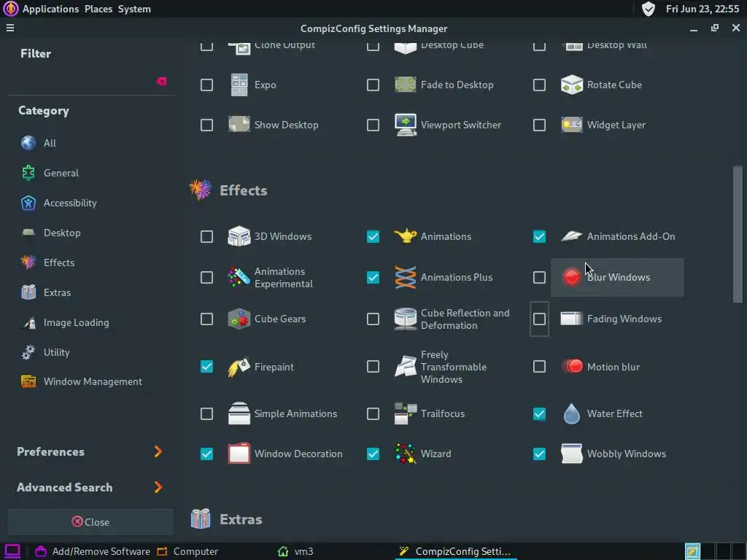Click the Viewport Switcher monitor icon

pyautogui.click(x=406, y=125)
